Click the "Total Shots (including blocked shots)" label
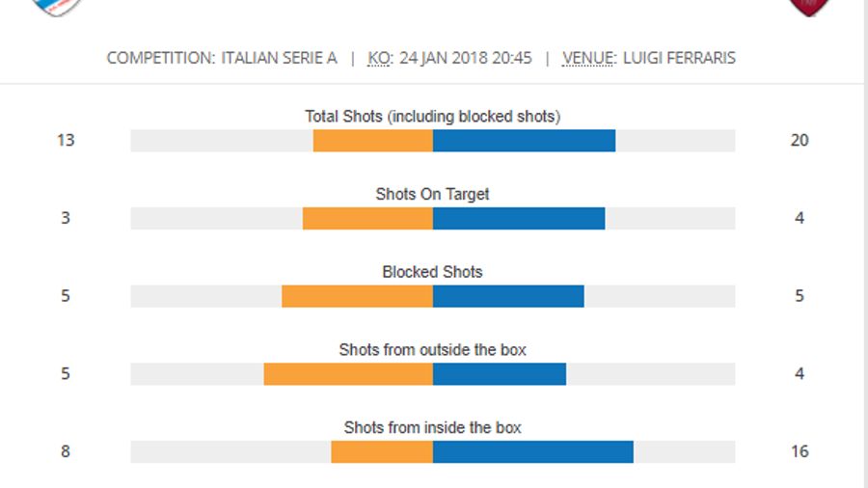 point(432,117)
